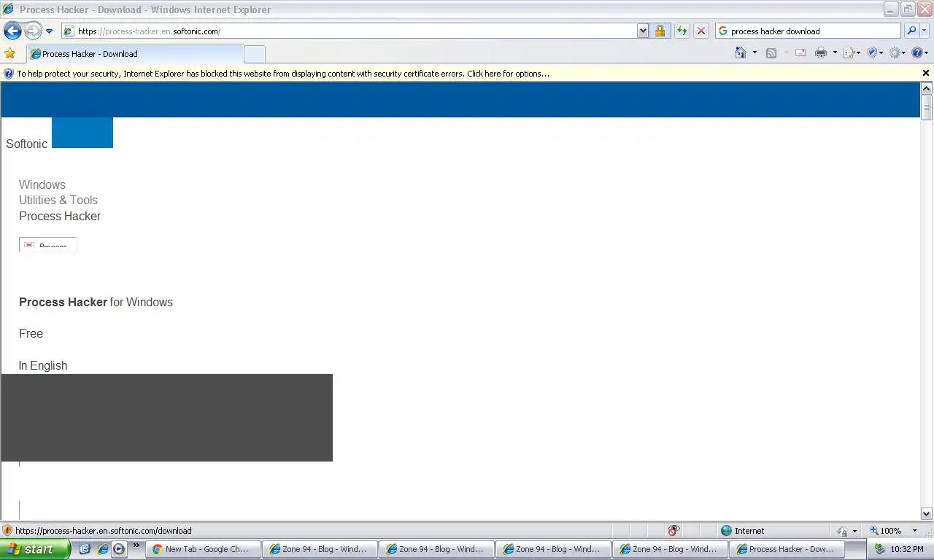Click the 'Process Hacker for Windows' heading
This screenshot has height=560, width=934.
coord(96,302)
